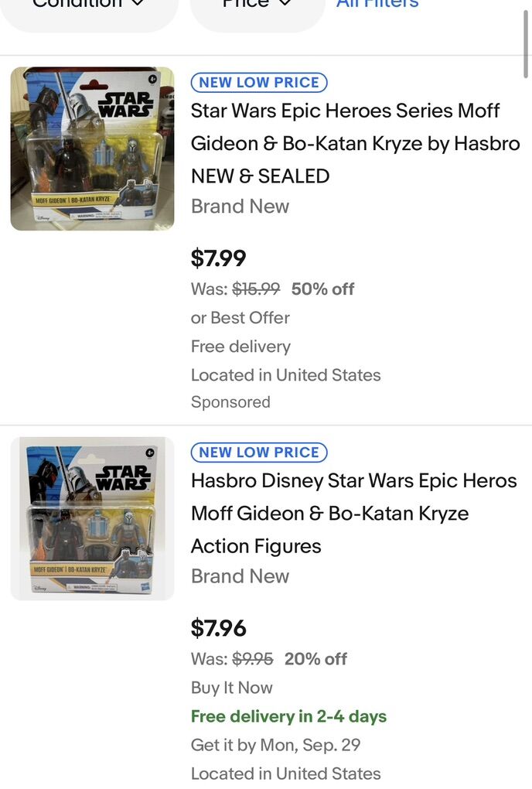Screen dimensions: 532x789
Task: Click the Price dropdown chevron arrow
Action: tap(285, 4)
